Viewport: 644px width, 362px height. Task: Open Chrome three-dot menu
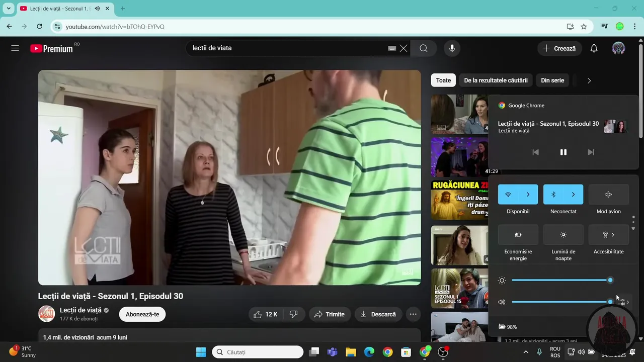634,26
